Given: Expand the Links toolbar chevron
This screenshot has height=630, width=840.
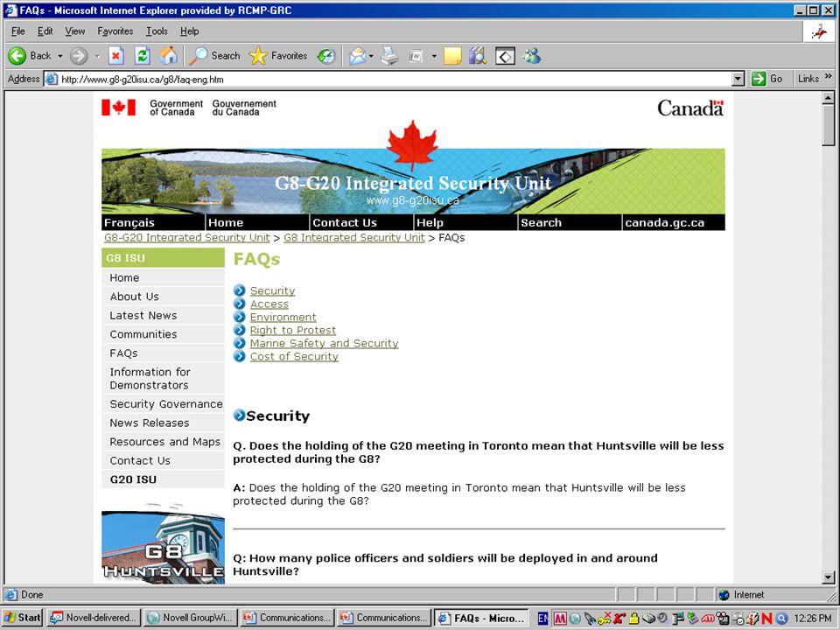Looking at the screenshot, I should pyautogui.click(x=829, y=77).
